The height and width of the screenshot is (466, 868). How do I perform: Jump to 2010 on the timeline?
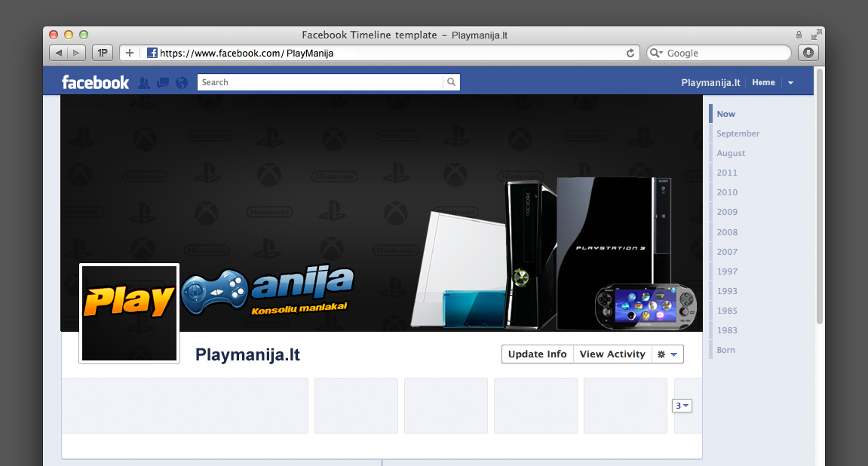(727, 192)
